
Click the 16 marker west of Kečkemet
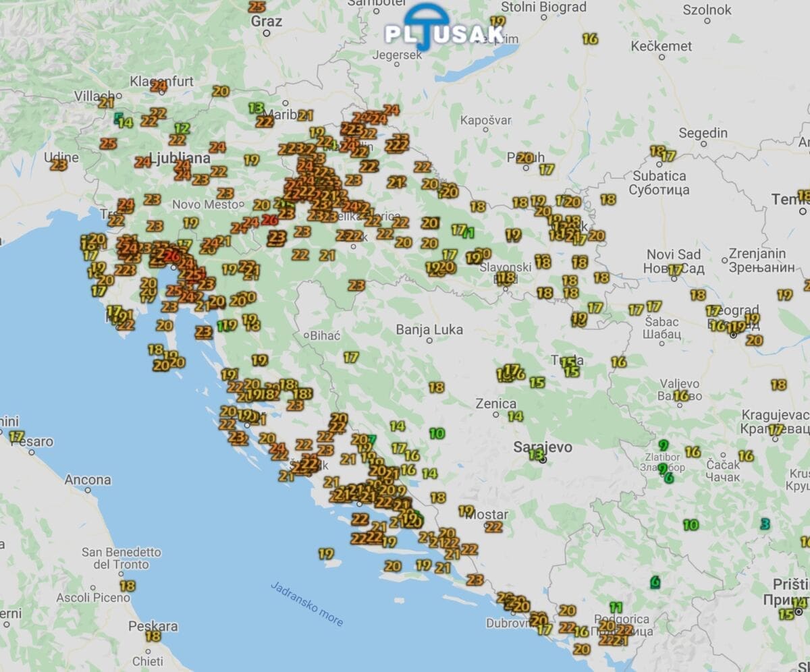pyautogui.click(x=591, y=39)
